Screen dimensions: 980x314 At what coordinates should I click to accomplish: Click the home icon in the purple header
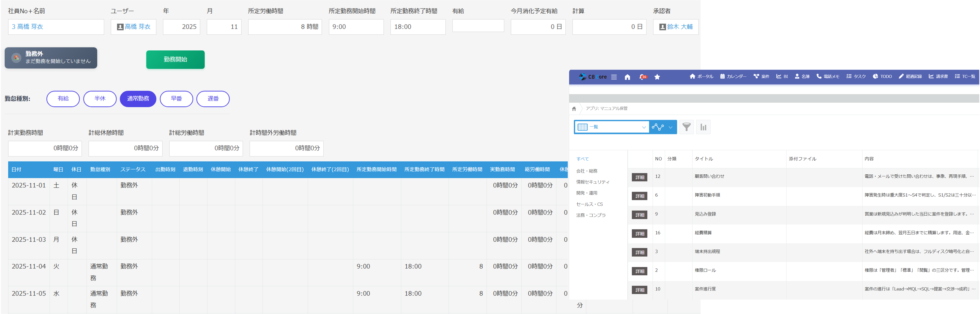pyautogui.click(x=627, y=77)
